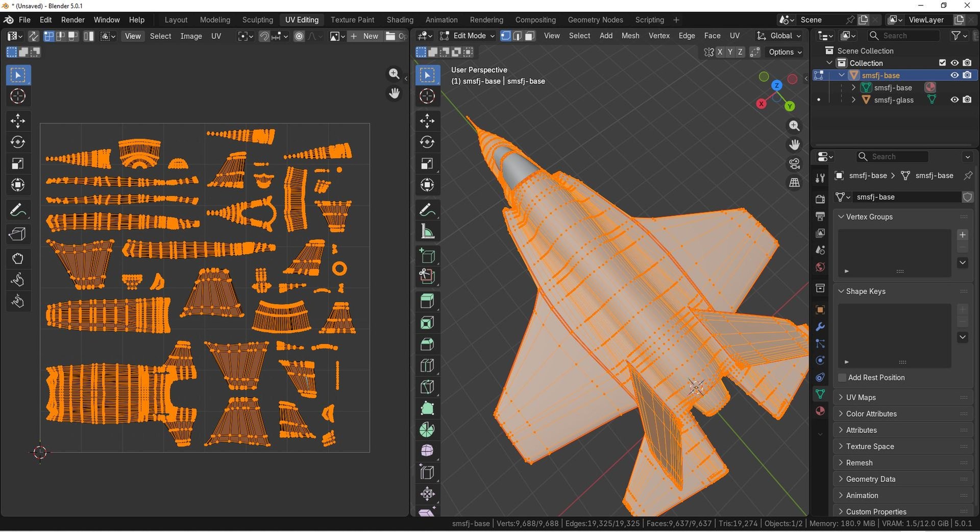The width and height of the screenshot is (980, 532).
Task: Open the Shading workspace tab
Action: point(400,20)
